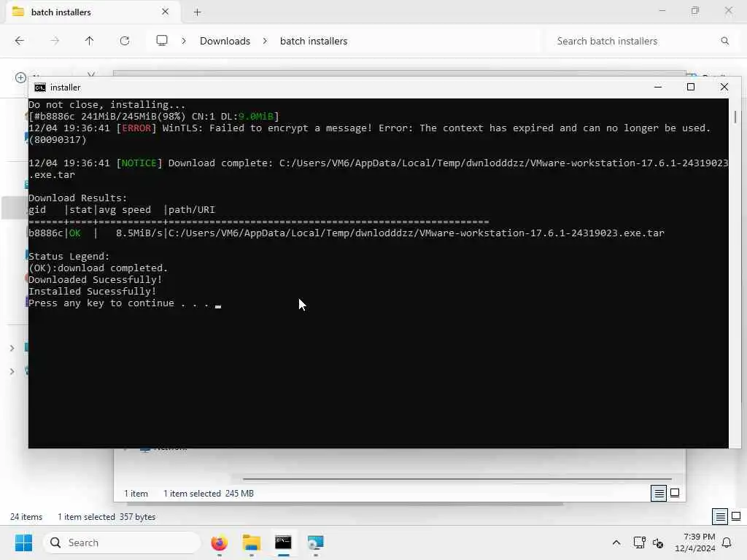Open the notifications bell
Viewport: 747px width, 560px height.
coord(727,542)
